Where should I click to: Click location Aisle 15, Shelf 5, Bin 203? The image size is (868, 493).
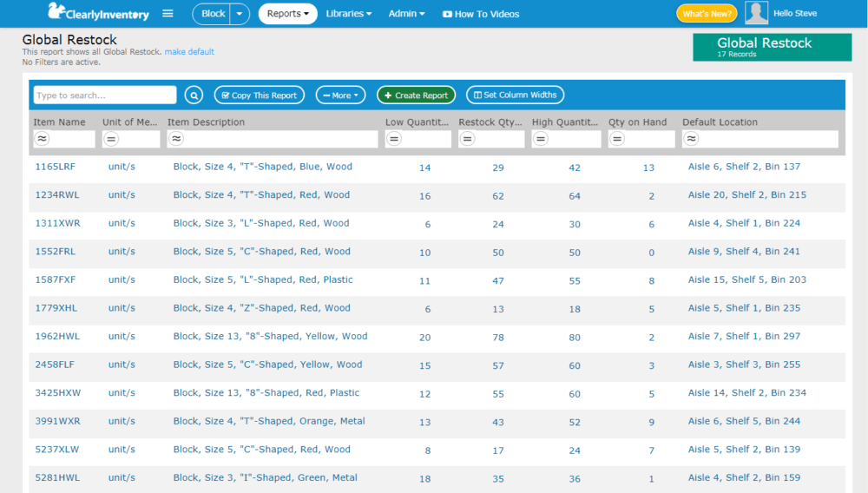(746, 279)
